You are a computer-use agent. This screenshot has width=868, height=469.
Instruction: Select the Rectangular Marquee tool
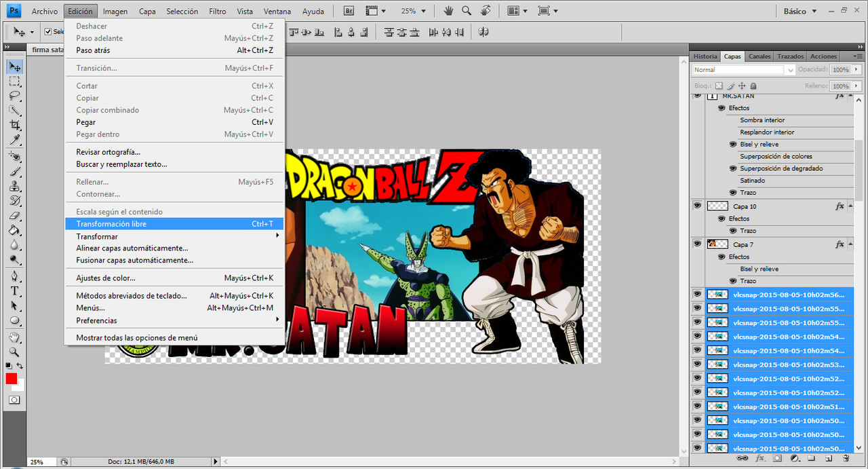tap(15, 81)
